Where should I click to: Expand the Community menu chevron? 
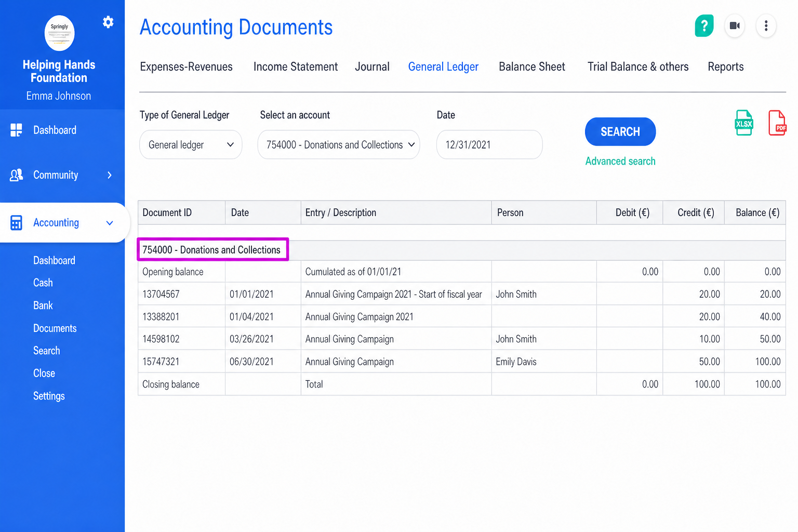(110, 175)
